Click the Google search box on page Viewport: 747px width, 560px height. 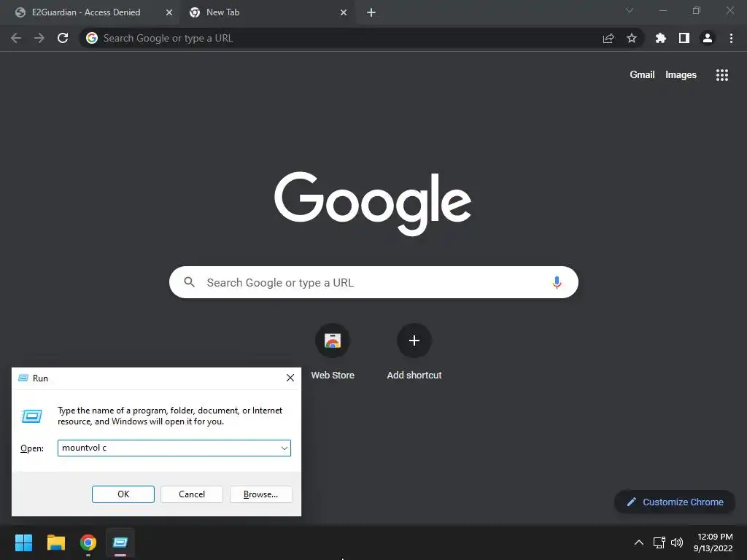(x=373, y=282)
